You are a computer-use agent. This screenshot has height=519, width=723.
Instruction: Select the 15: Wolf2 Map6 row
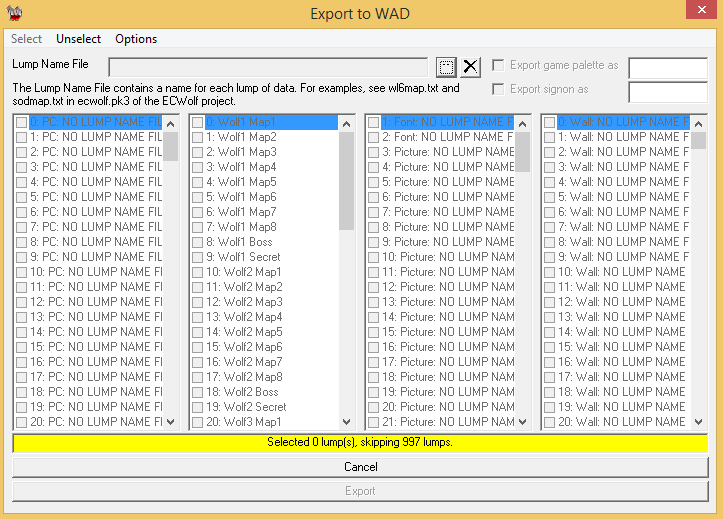(264, 347)
